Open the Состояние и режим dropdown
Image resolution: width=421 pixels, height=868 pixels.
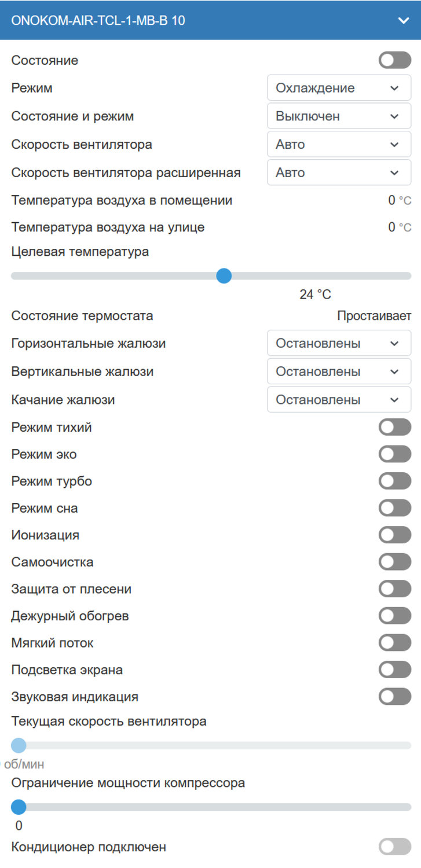coord(339,116)
